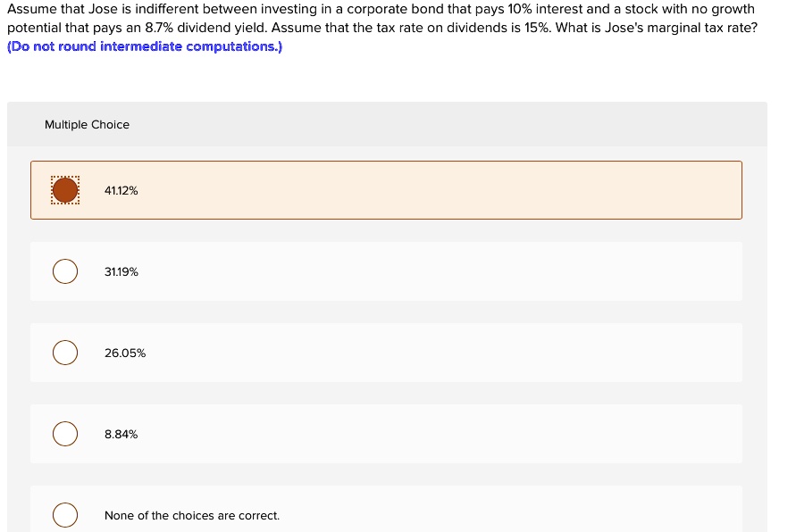Click the 'Multiple Choice' section header
The image size is (796, 532).
(x=87, y=124)
